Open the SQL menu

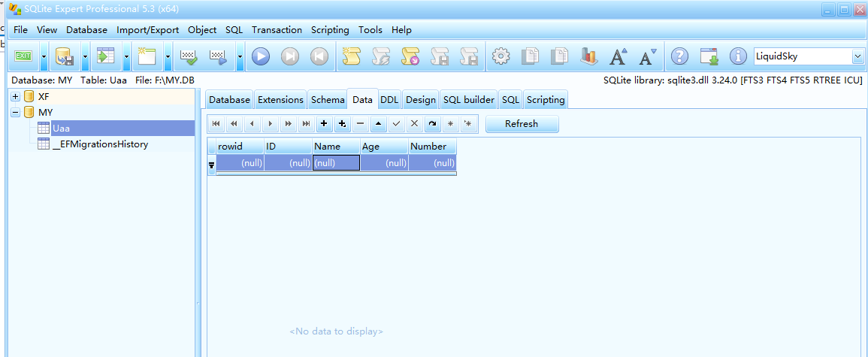tap(234, 30)
